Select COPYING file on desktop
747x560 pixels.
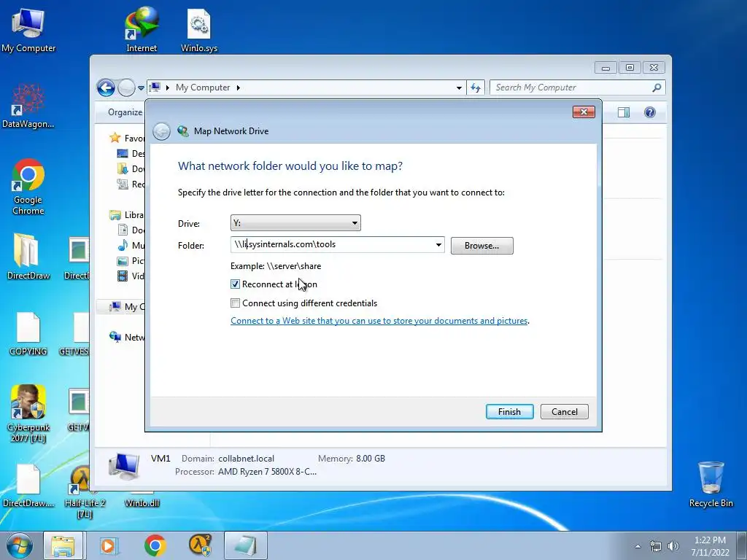28,333
